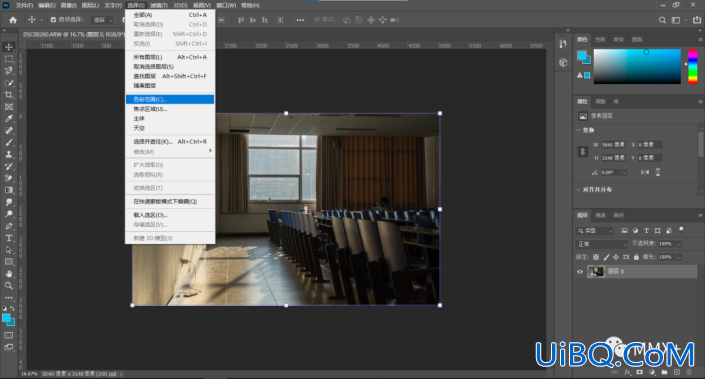Toggle adjustment layer filter in Layers panel
The width and height of the screenshot is (705, 379).
pyautogui.click(x=635, y=231)
